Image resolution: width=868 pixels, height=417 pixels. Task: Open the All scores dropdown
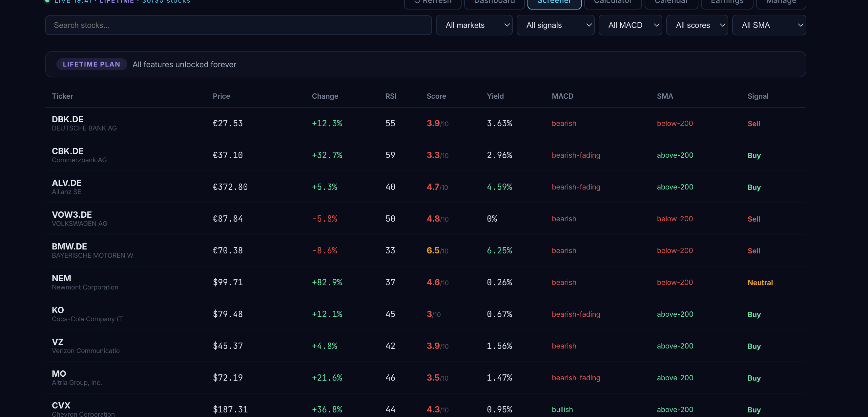[x=697, y=25]
